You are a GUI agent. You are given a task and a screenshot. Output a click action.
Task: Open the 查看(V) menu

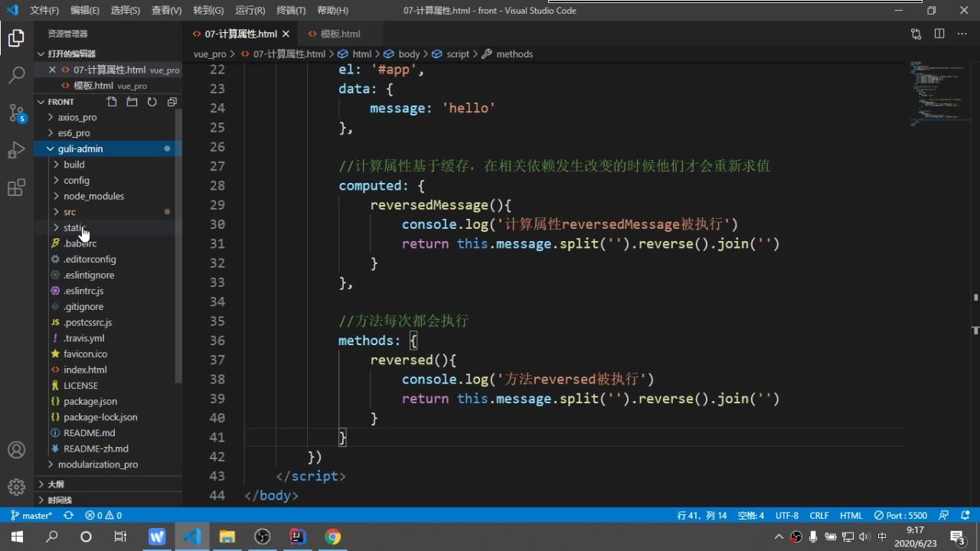click(167, 11)
